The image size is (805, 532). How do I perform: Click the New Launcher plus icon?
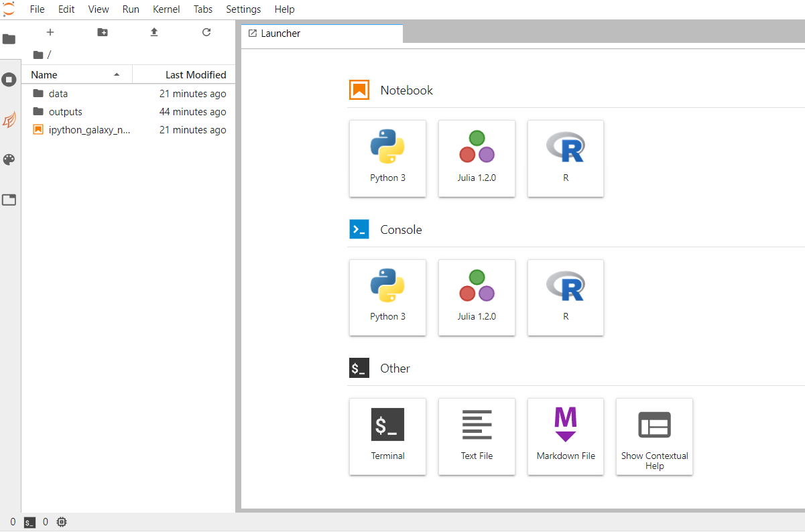(50, 32)
